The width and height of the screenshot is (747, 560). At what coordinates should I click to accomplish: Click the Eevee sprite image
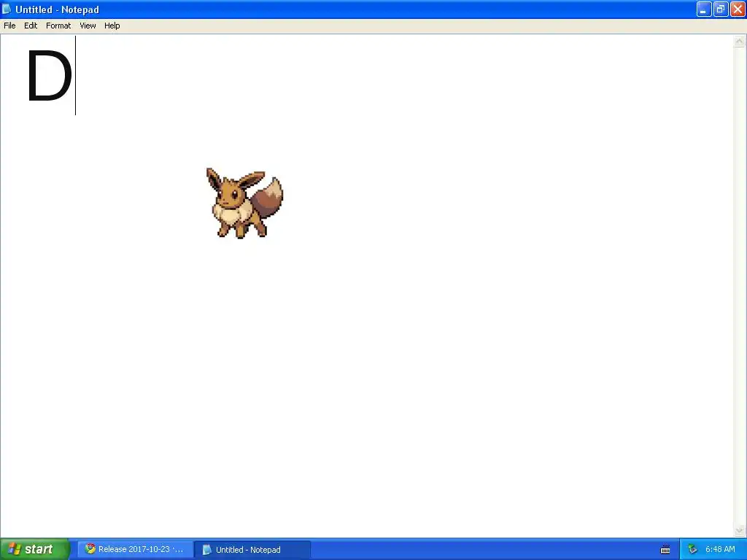pos(244,203)
